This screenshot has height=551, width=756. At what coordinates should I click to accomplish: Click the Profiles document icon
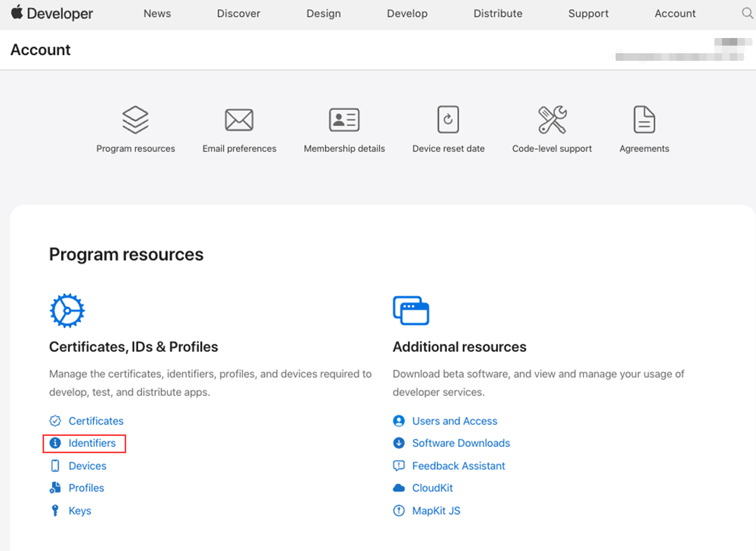pyautogui.click(x=55, y=488)
